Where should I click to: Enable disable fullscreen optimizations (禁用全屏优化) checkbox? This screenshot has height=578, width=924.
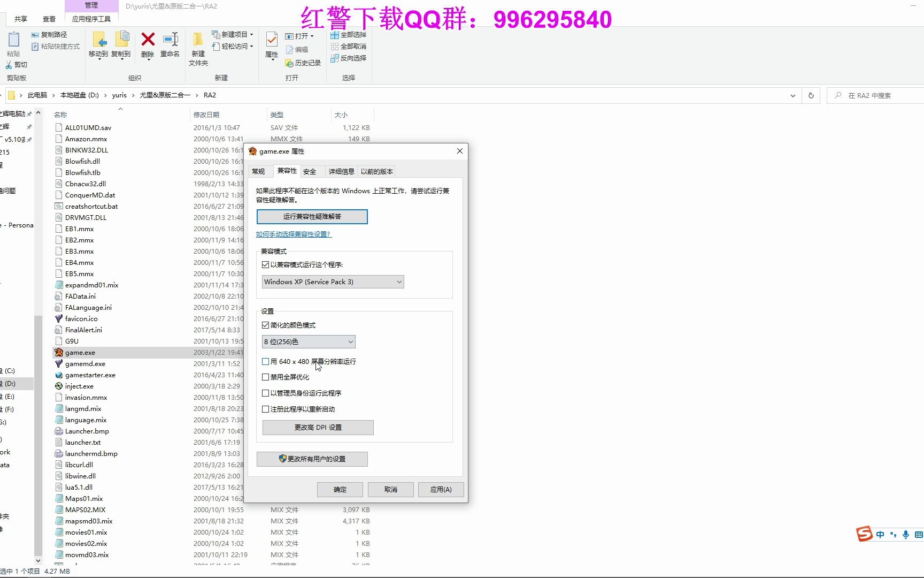[x=266, y=377]
